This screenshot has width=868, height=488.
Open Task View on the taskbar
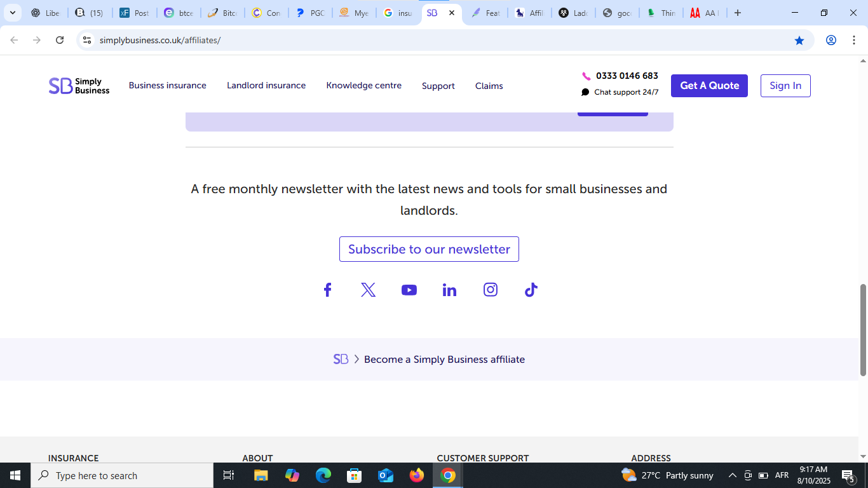click(x=229, y=475)
